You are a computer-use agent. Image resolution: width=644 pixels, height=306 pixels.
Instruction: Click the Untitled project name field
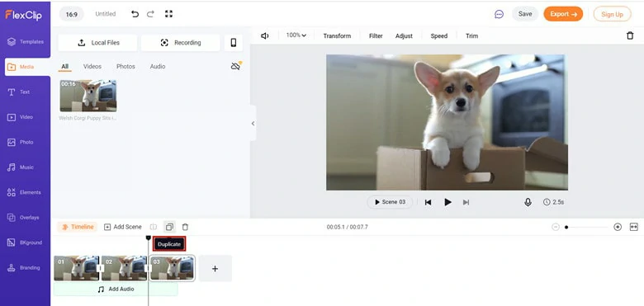[x=106, y=14]
